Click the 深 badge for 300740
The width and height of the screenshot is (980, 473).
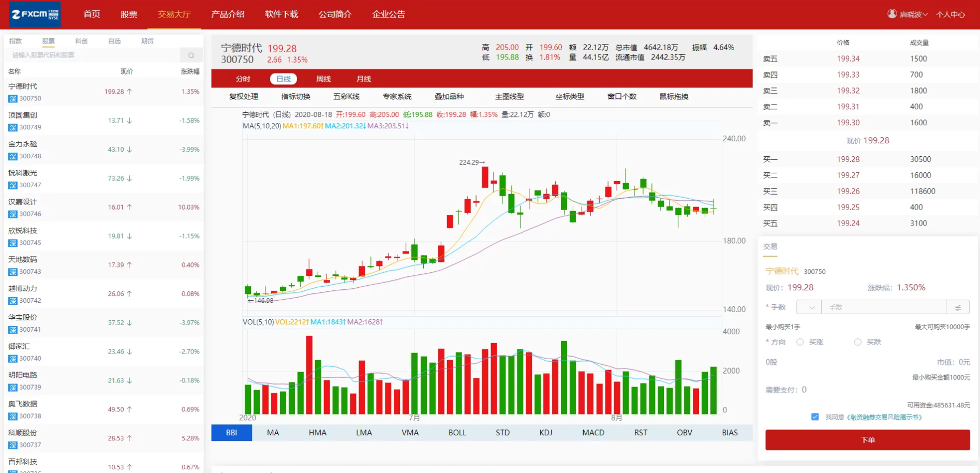pyautogui.click(x=13, y=359)
